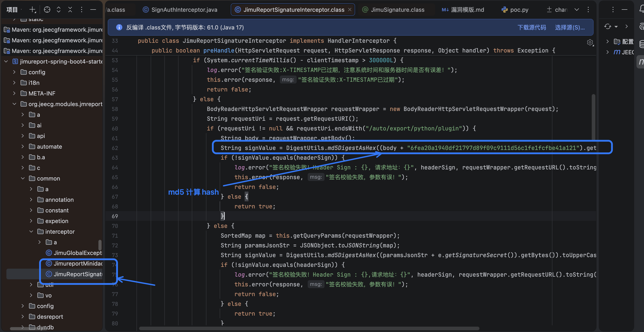Select the JimuReportSignat… class file
Screen dimensions: 644x332
click(x=74, y=274)
